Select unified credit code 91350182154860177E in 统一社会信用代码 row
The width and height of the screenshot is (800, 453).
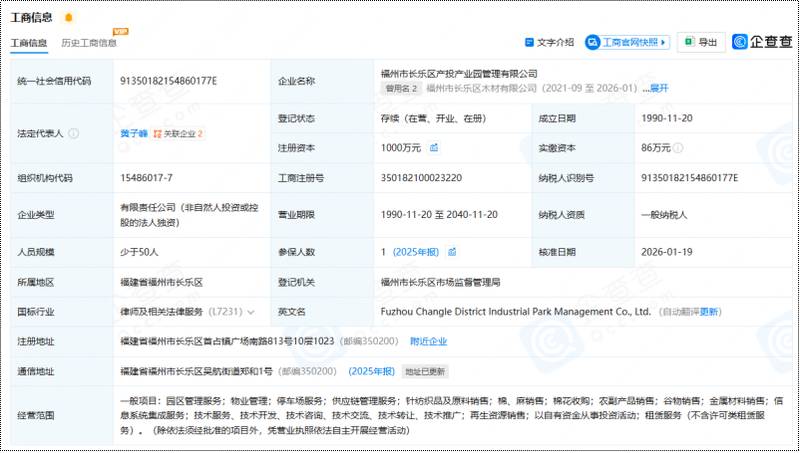coord(169,81)
